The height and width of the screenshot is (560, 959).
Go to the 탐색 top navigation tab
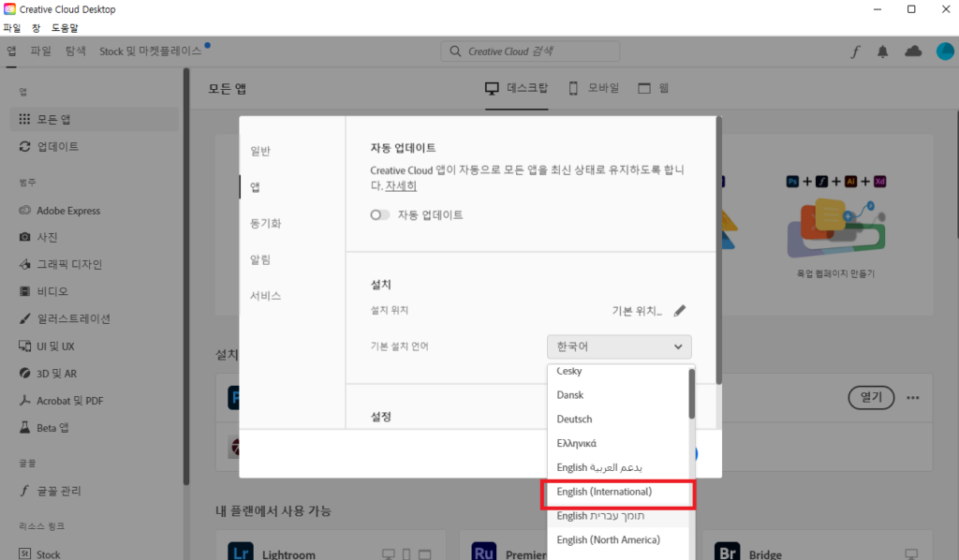(x=76, y=52)
